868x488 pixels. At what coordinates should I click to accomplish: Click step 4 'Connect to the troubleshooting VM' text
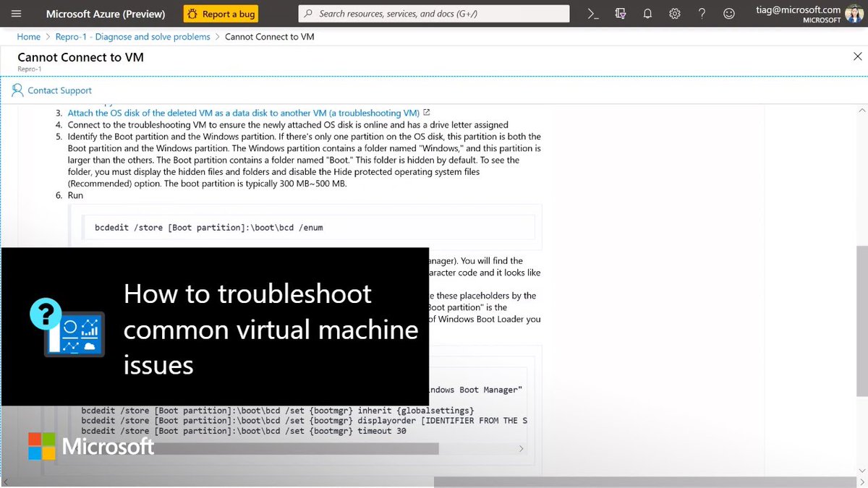point(288,125)
